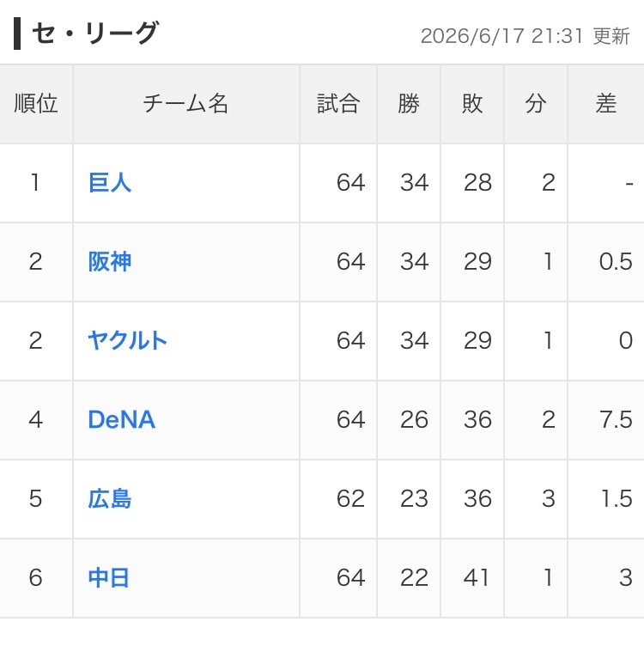The height and width of the screenshot is (646, 644).
Task: Click the 試合 column header
Action: coord(338,103)
